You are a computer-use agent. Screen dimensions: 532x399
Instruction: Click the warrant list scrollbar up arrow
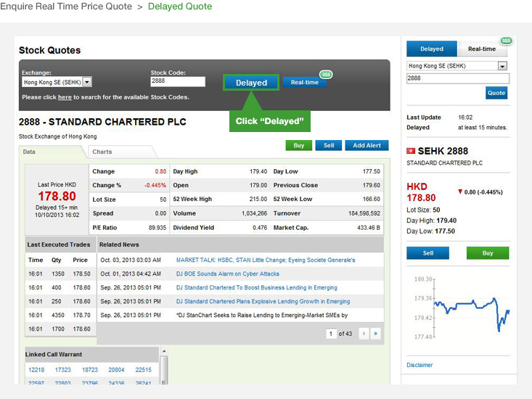[x=164, y=351]
